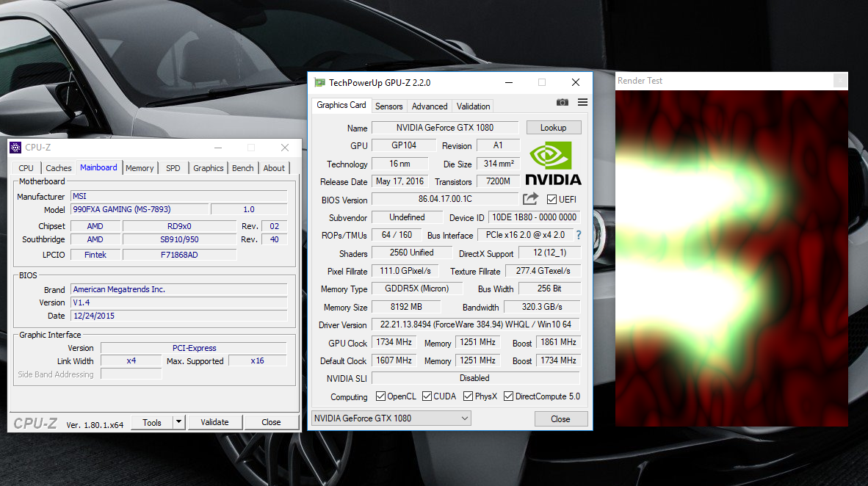Select the Graphics Card tab
The image size is (868, 486).
pyautogui.click(x=341, y=105)
